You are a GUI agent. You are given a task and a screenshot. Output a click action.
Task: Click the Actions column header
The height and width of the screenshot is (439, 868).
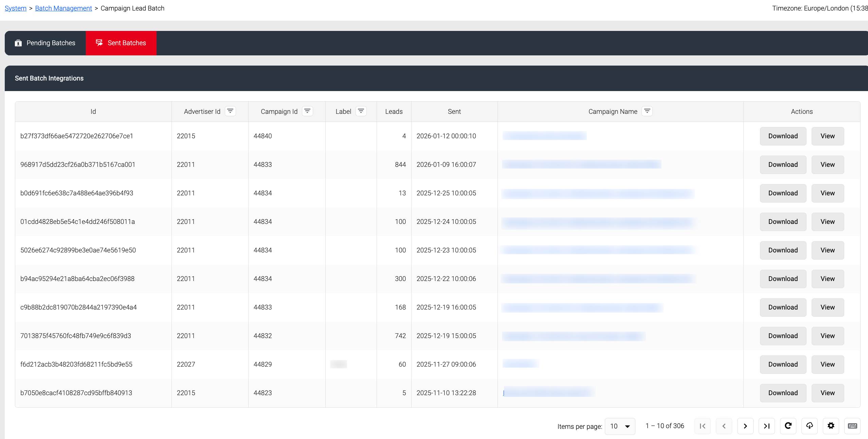[802, 111]
